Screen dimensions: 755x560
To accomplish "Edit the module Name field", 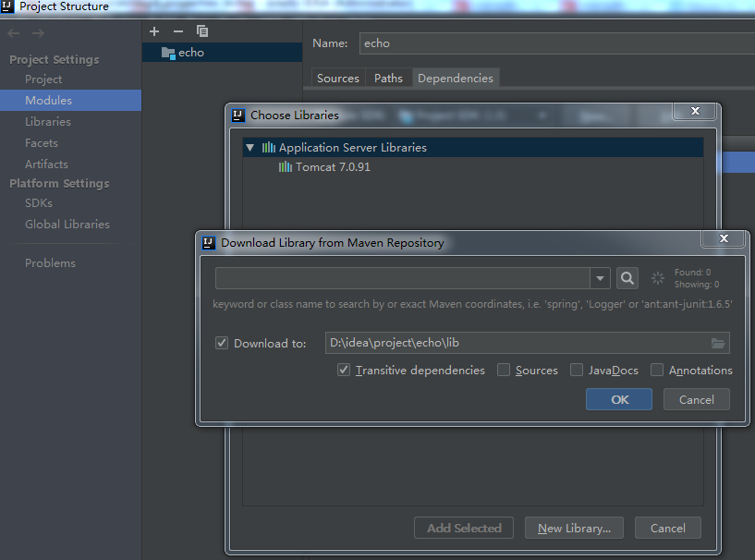I will [556, 43].
